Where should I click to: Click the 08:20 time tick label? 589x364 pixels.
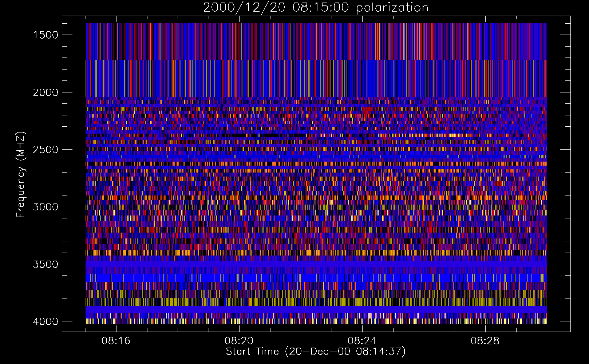pyautogui.click(x=239, y=341)
